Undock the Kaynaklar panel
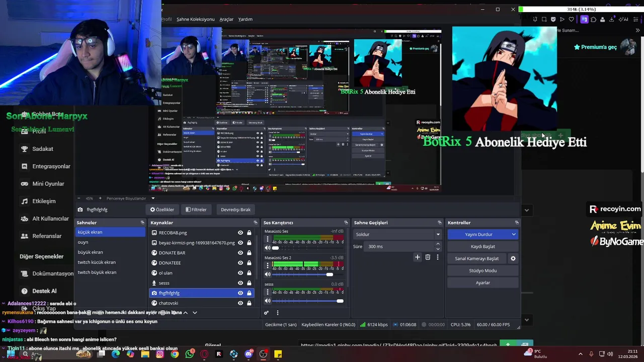Image resolution: width=644 pixels, height=362 pixels. pos(255,223)
